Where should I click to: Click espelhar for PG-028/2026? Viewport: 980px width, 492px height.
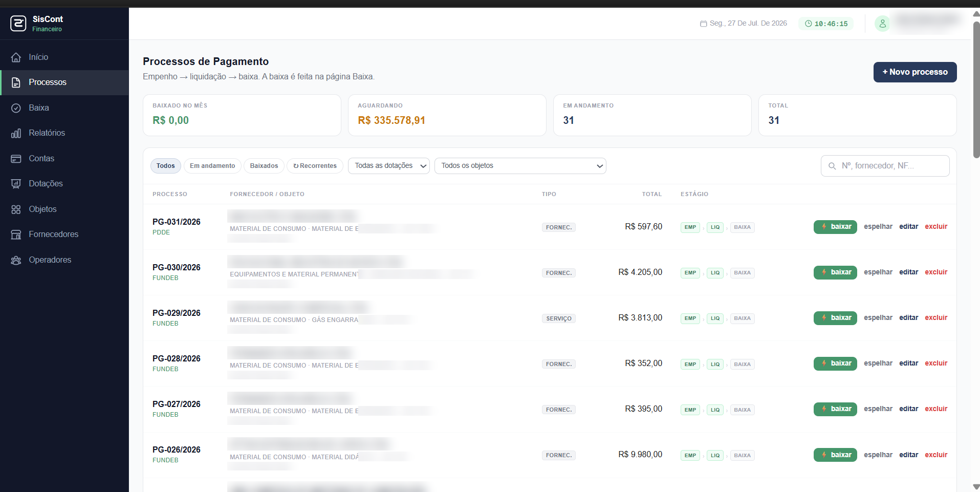click(x=878, y=363)
